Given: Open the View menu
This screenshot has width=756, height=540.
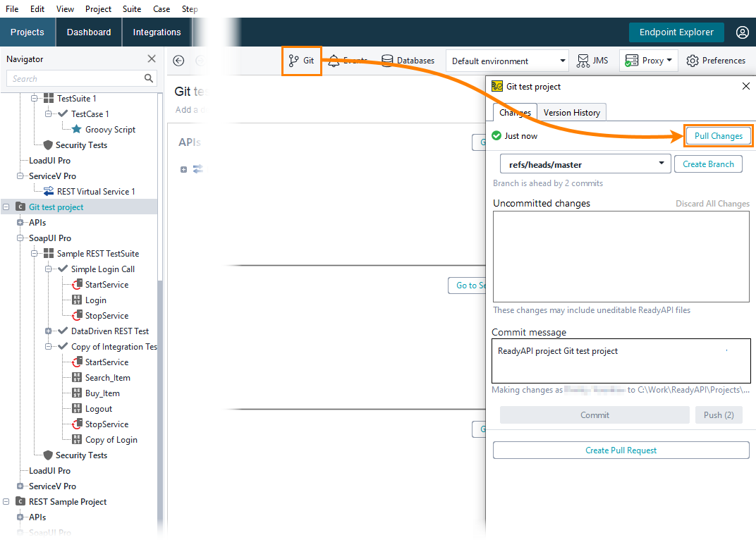Looking at the screenshot, I should (65, 9).
